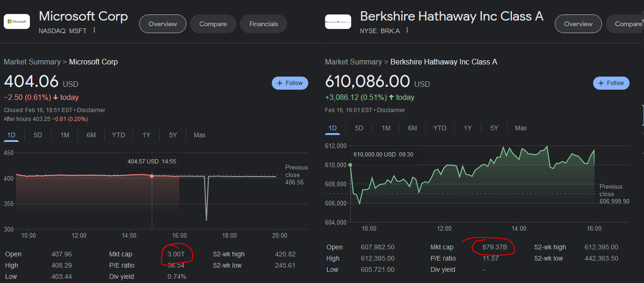Click Market Summary breadcrumb in the Berkshire panel
The width and height of the screenshot is (644, 283).
354,62
